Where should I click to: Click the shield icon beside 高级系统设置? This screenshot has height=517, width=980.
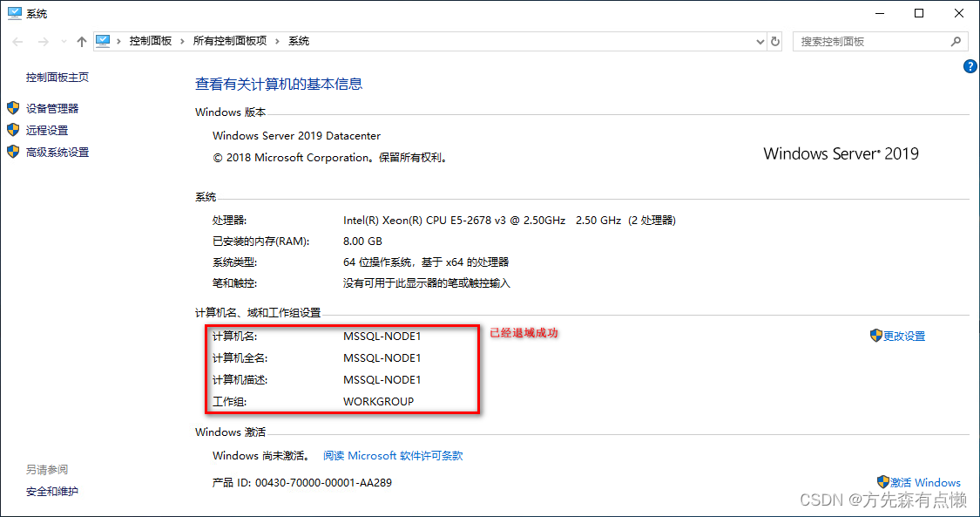tap(13, 152)
